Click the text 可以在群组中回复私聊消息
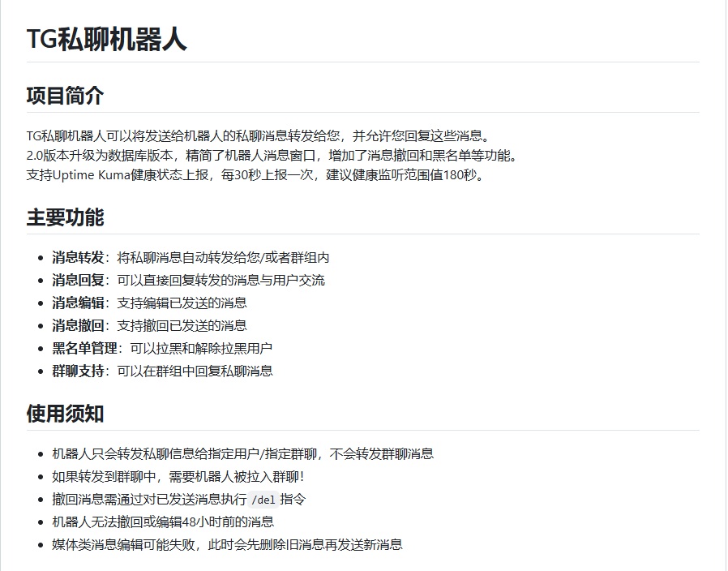 [x=195, y=371]
